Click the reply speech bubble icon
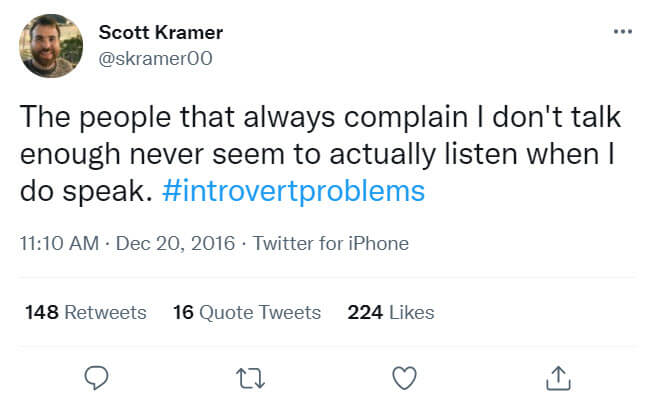 [96, 377]
